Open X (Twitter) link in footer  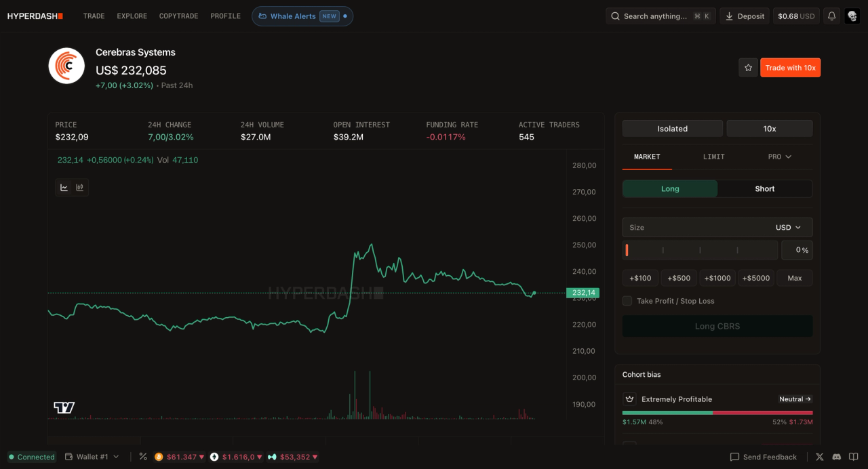820,457
